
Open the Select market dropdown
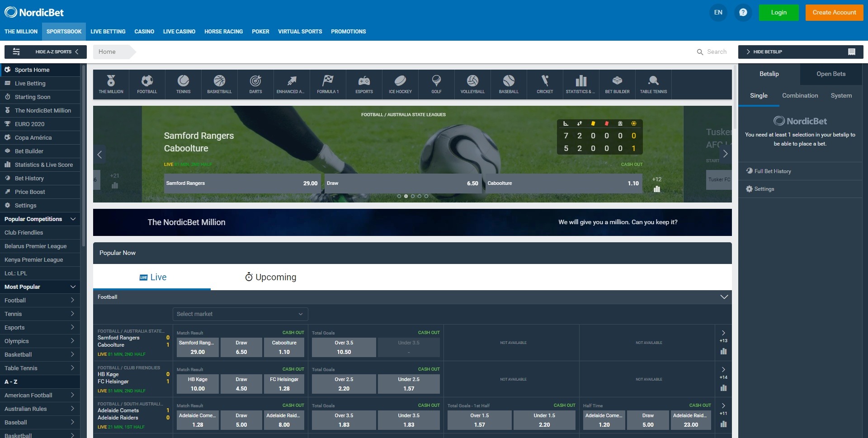coord(240,314)
